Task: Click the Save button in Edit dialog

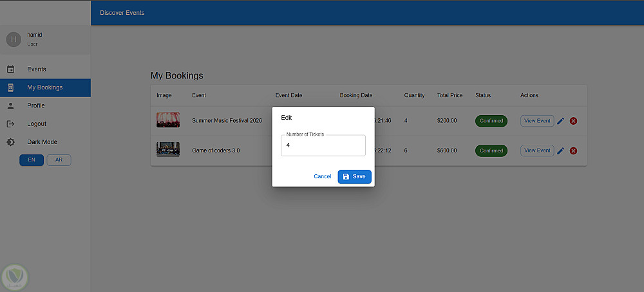Action: (x=354, y=177)
